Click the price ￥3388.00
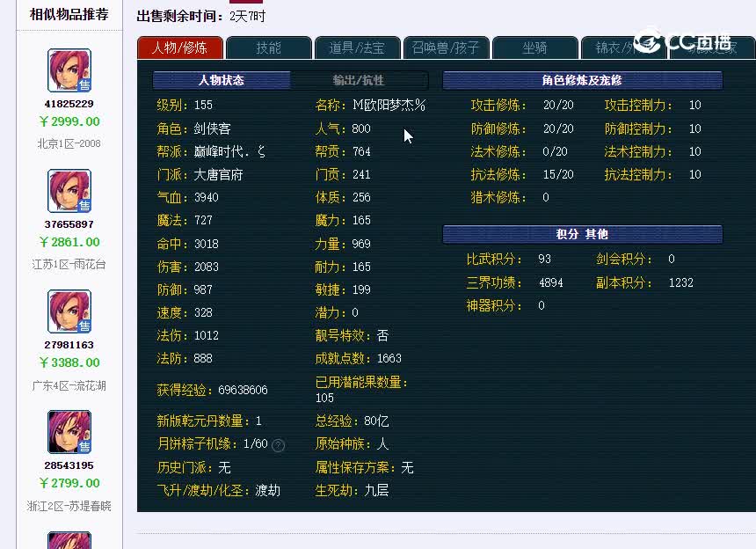The image size is (756, 549). point(69,362)
